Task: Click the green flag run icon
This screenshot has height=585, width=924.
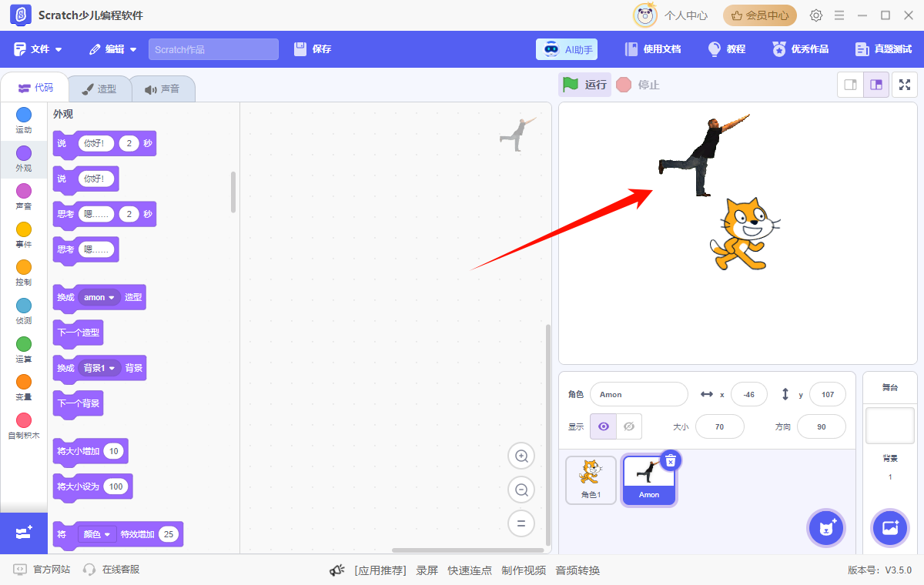Action: point(571,85)
